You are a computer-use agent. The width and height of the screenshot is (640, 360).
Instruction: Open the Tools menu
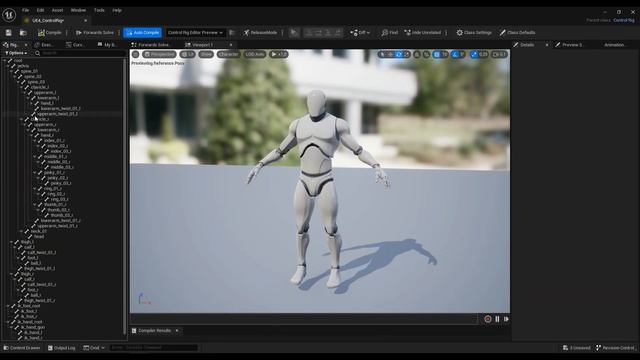(x=99, y=10)
